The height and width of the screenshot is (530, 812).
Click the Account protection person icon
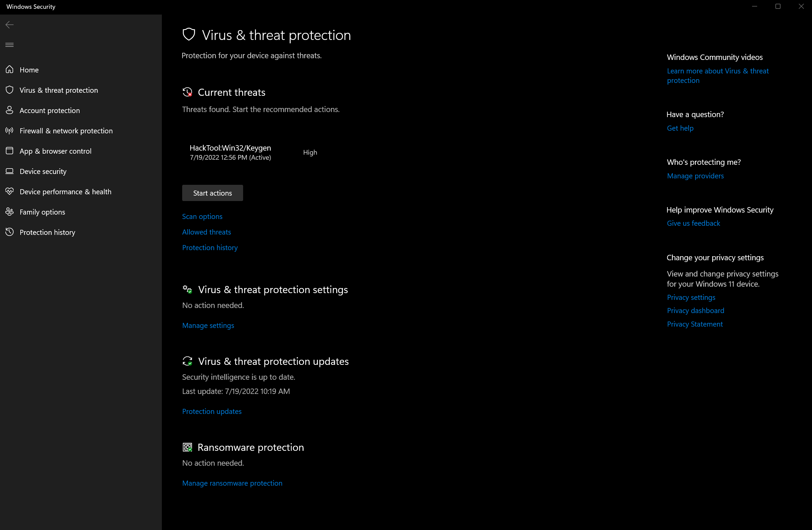tap(9, 110)
